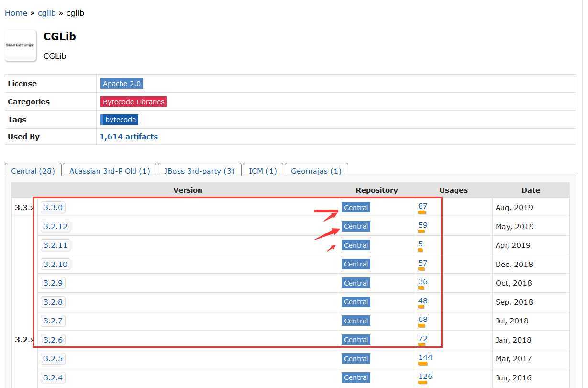The image size is (588, 388).
Task: Go to Home breadcrumb link
Action: 16,13
